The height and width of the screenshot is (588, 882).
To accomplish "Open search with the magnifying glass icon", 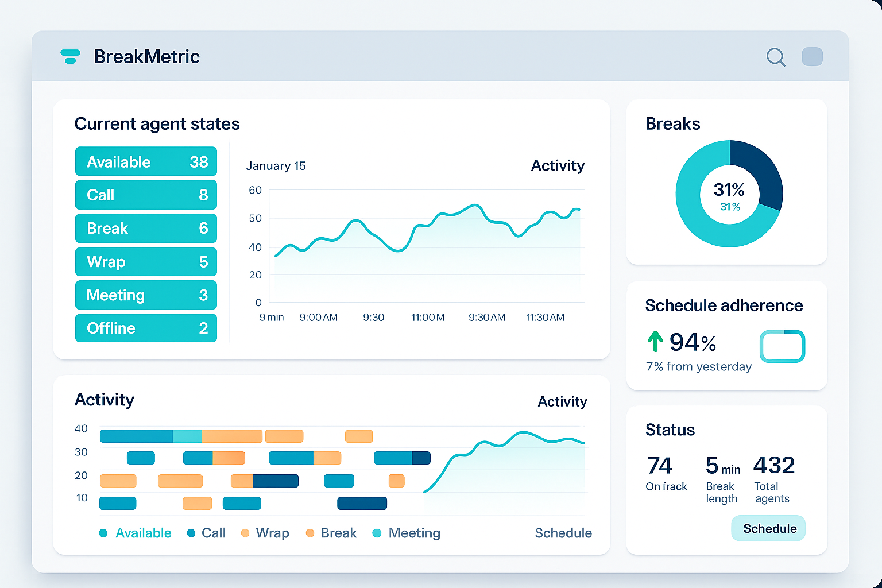I will pyautogui.click(x=776, y=57).
